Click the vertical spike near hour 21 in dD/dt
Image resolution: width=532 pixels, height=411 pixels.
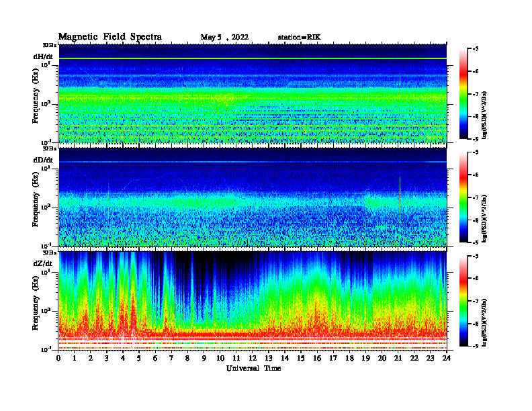(x=400, y=198)
